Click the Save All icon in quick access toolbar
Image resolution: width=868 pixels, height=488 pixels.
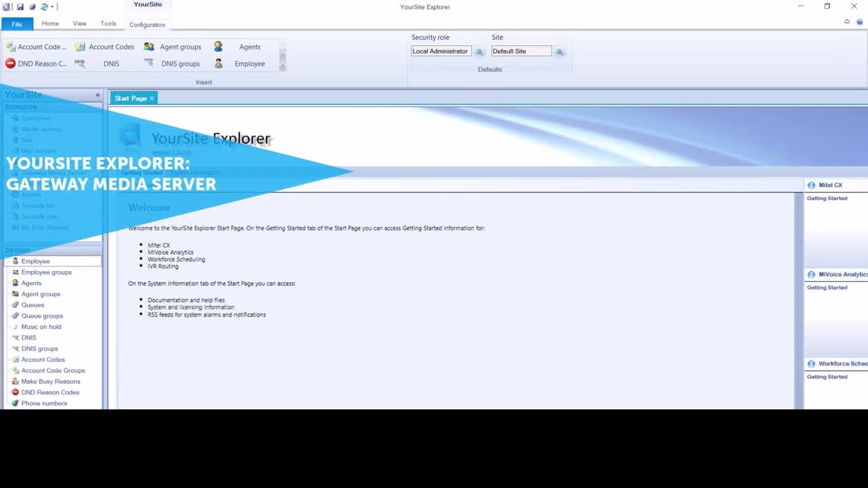pos(32,7)
